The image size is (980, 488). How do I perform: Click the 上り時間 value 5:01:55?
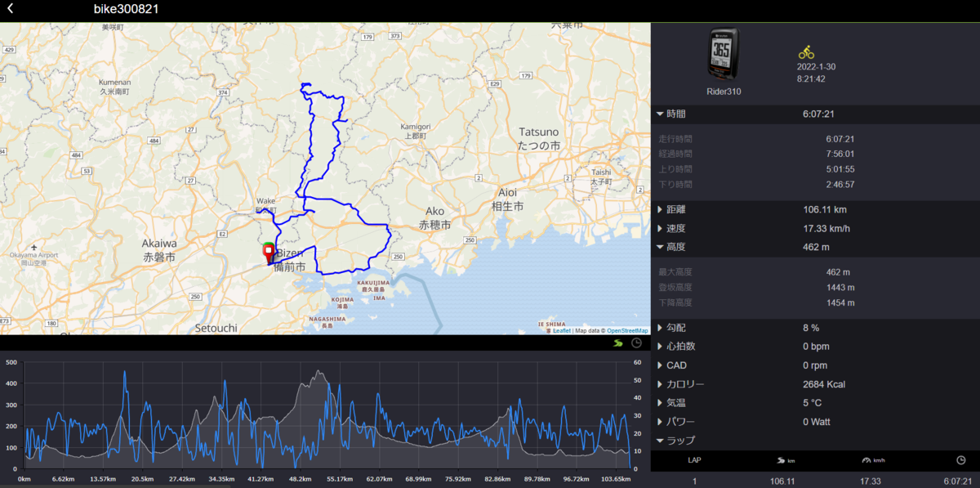840,169
